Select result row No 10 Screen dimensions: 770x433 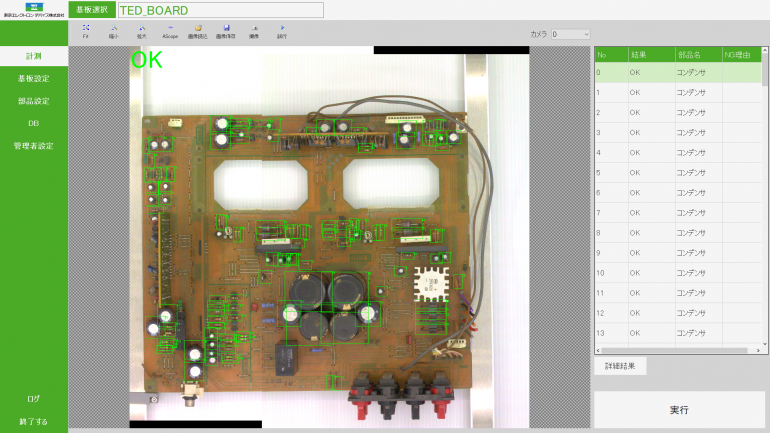pos(678,273)
